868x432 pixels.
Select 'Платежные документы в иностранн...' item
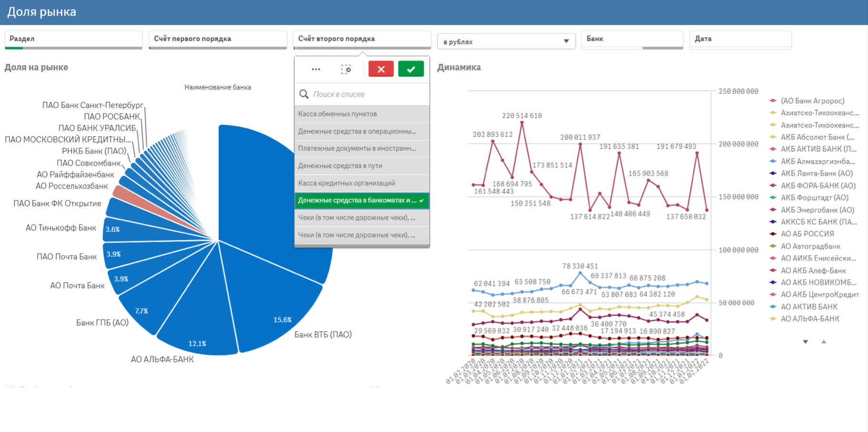click(362, 148)
